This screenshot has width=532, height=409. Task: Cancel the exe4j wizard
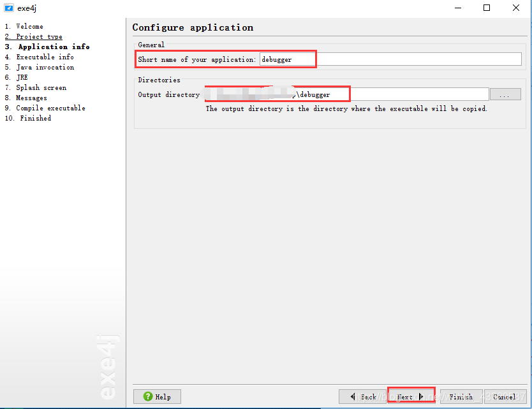click(x=505, y=396)
